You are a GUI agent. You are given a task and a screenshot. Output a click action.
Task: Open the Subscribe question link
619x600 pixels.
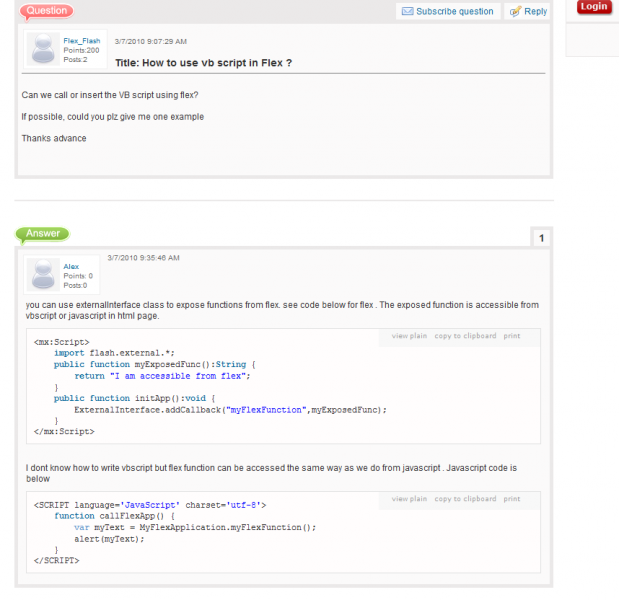[x=455, y=12]
